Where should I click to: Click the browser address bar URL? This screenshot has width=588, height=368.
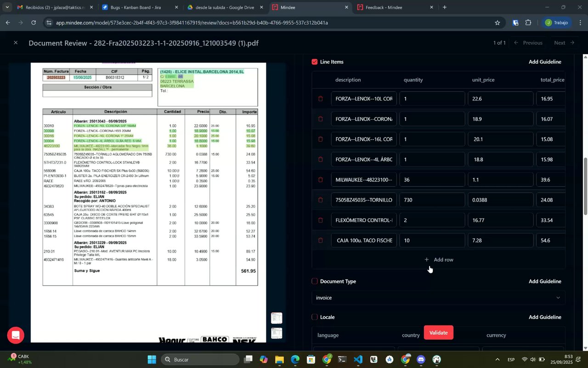pos(192,23)
